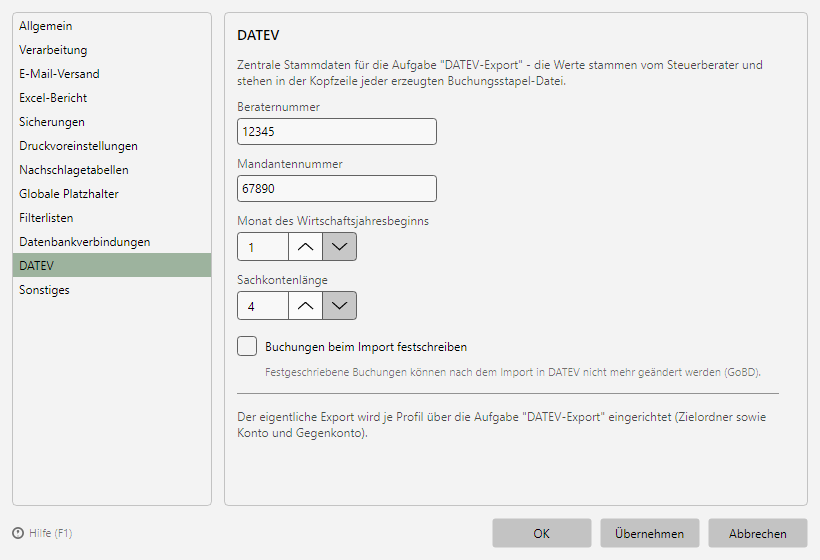The height and width of the screenshot is (560, 820).
Task: Click the Hilfe (F1) help icon
Action: pyautogui.click(x=18, y=533)
